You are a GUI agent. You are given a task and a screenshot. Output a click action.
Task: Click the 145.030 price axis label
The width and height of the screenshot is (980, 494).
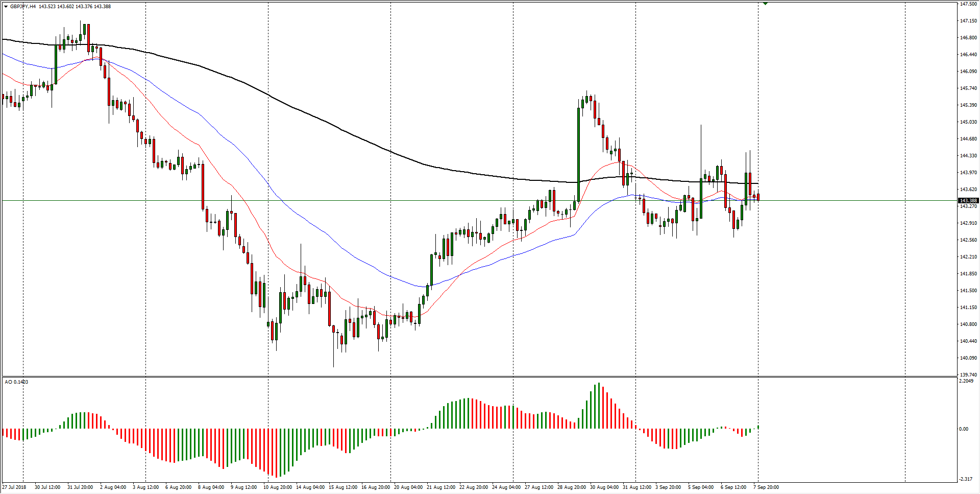click(x=968, y=122)
